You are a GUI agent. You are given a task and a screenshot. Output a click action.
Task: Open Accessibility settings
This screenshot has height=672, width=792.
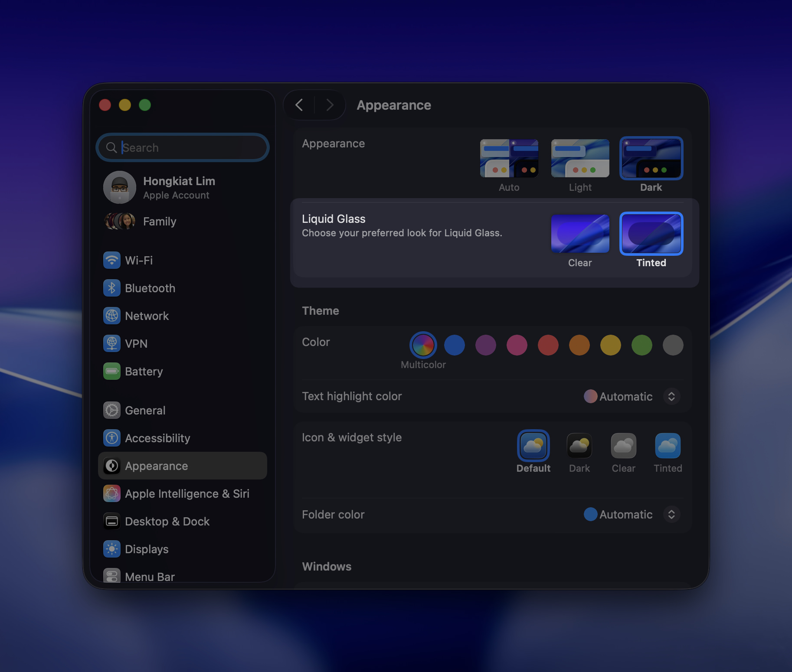tap(157, 438)
